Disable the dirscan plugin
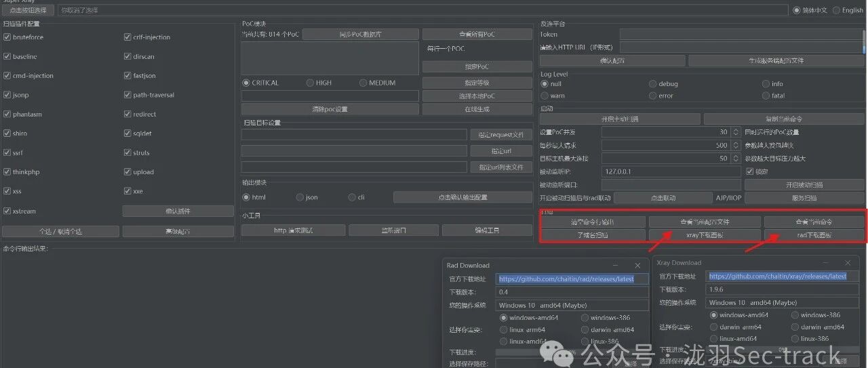868x368 pixels. pos(127,56)
